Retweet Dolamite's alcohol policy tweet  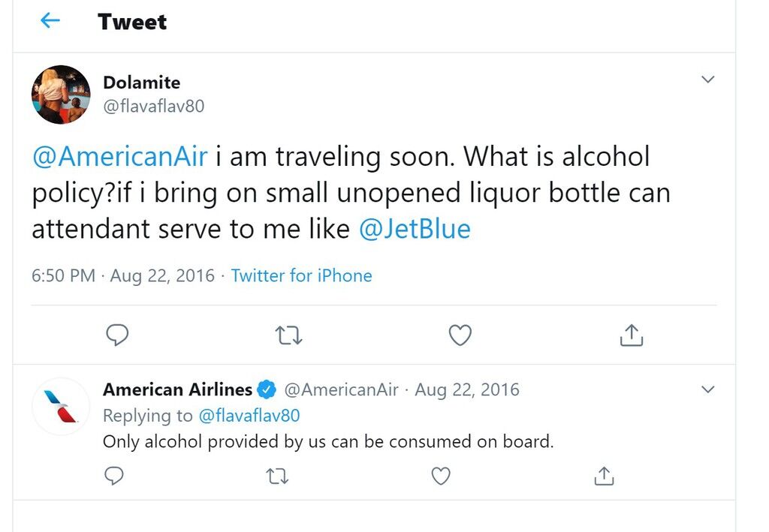[x=288, y=335]
